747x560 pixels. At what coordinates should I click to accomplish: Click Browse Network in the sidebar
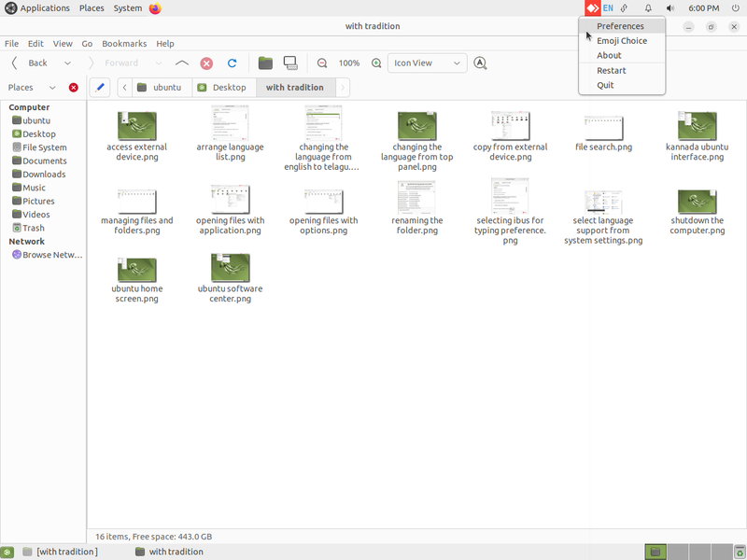(48, 255)
